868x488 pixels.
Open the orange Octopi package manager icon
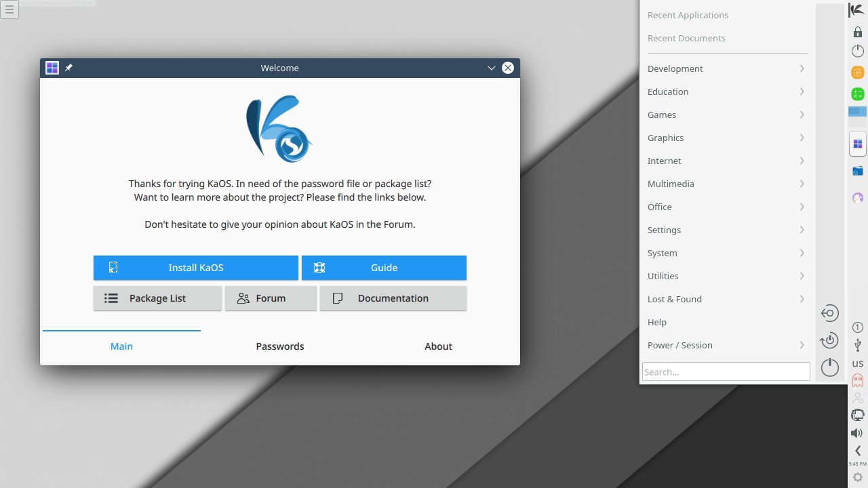tap(856, 72)
